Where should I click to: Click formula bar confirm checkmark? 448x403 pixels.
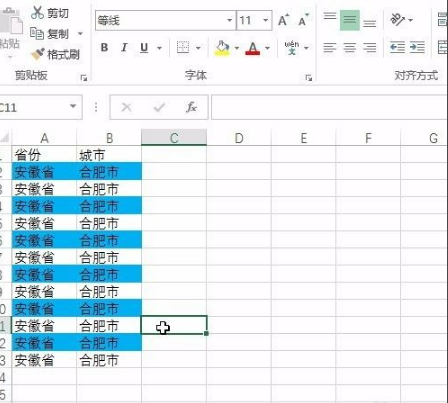[x=159, y=107]
